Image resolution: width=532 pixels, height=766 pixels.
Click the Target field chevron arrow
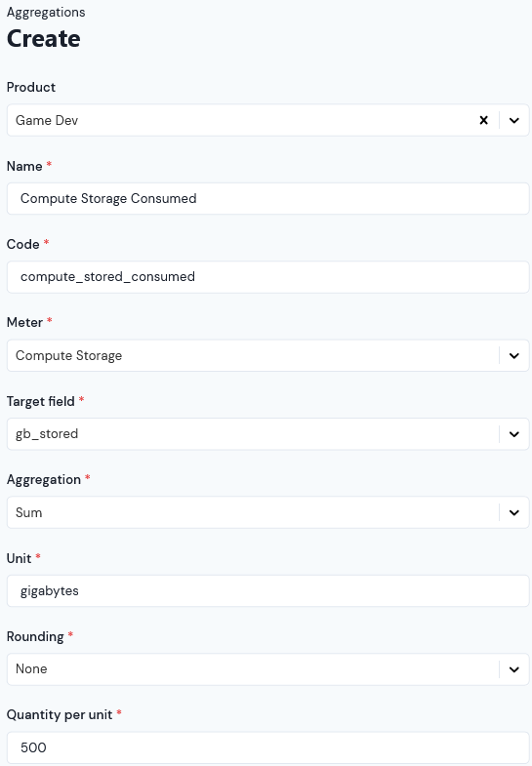coord(513,434)
